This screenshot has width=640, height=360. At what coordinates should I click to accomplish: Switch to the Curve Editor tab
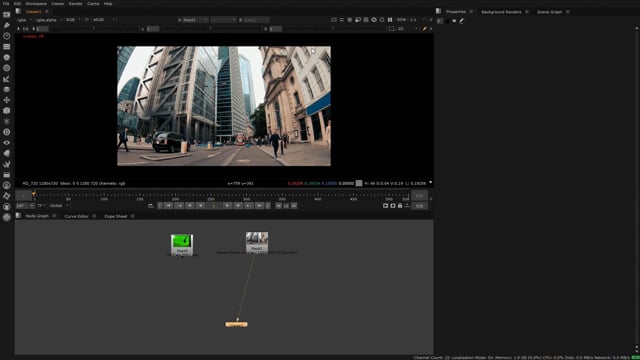coord(76,216)
